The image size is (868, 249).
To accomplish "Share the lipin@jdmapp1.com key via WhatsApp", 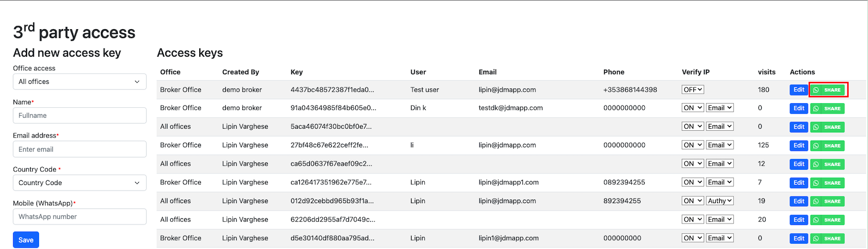I will click(x=827, y=183).
